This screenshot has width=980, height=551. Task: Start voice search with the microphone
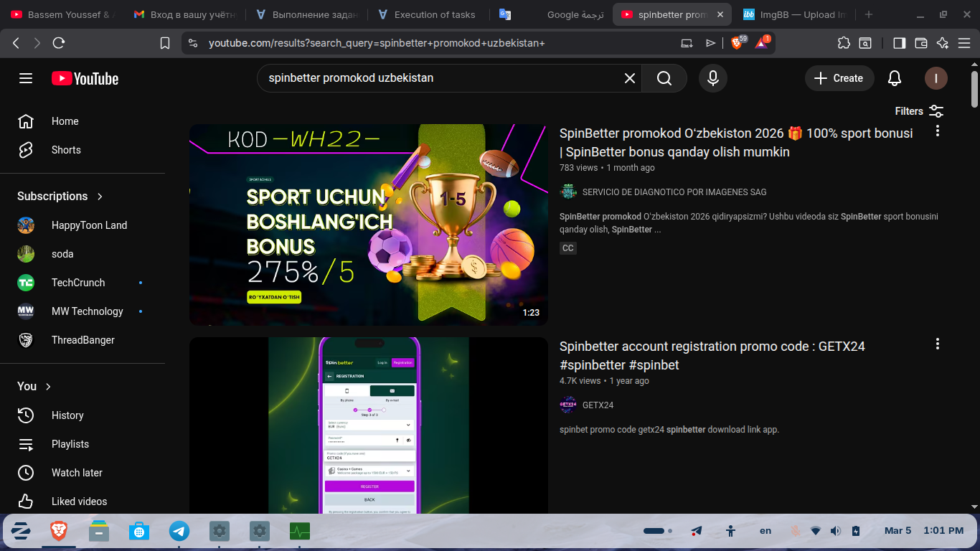point(713,78)
